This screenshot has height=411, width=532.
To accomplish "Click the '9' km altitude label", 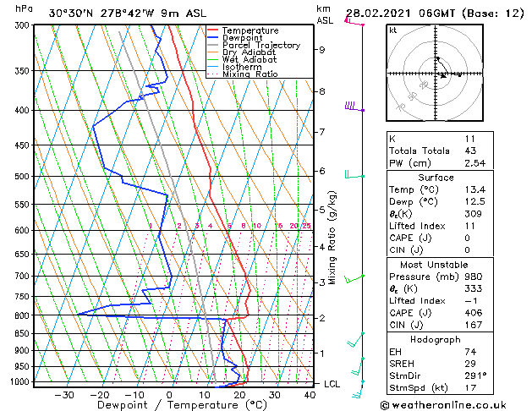I will 321,50.
